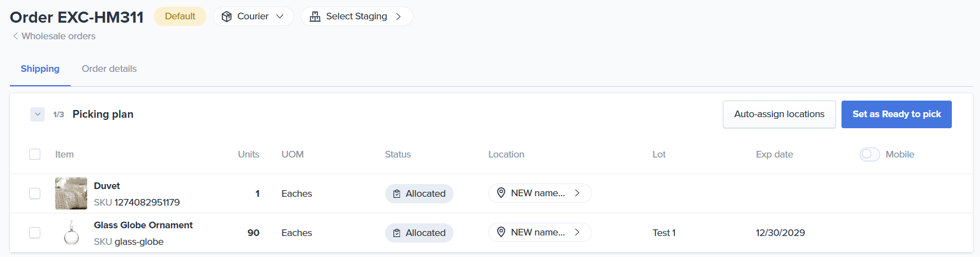Screen dimensions: 980x257
Task: Click the Duvet product thumbnail
Action: 71,193
